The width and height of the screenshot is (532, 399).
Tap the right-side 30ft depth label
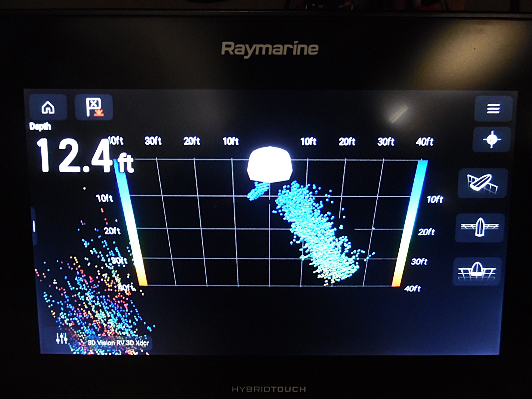click(x=419, y=262)
